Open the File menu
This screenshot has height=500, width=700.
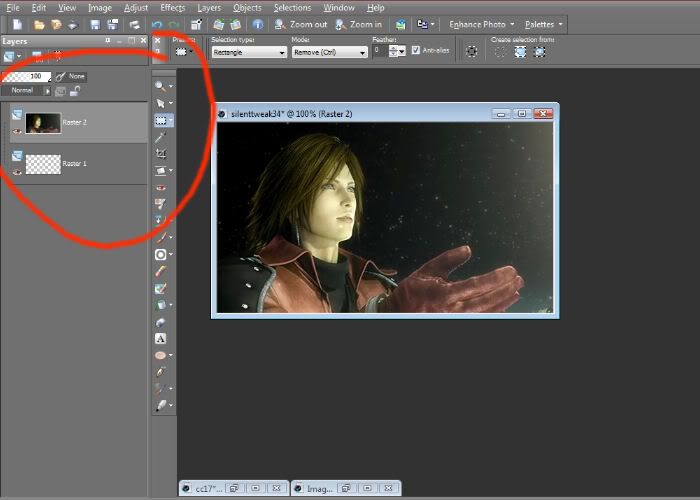[x=13, y=8]
